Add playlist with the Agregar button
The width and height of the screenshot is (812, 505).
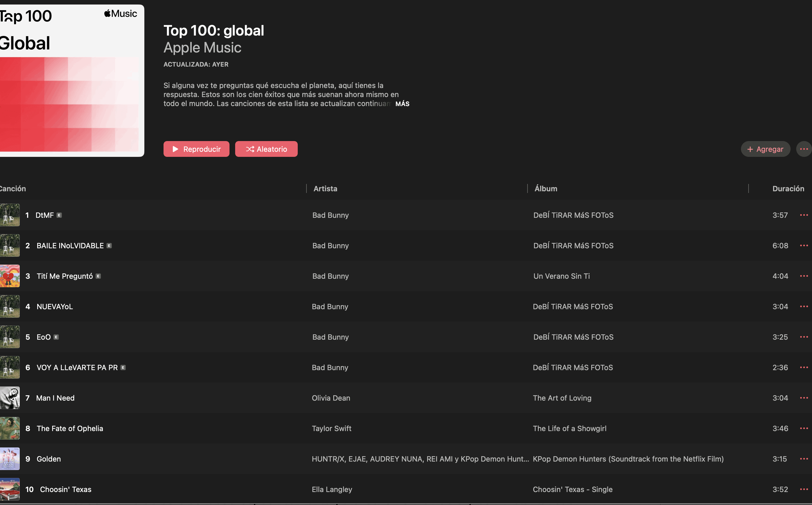click(765, 149)
